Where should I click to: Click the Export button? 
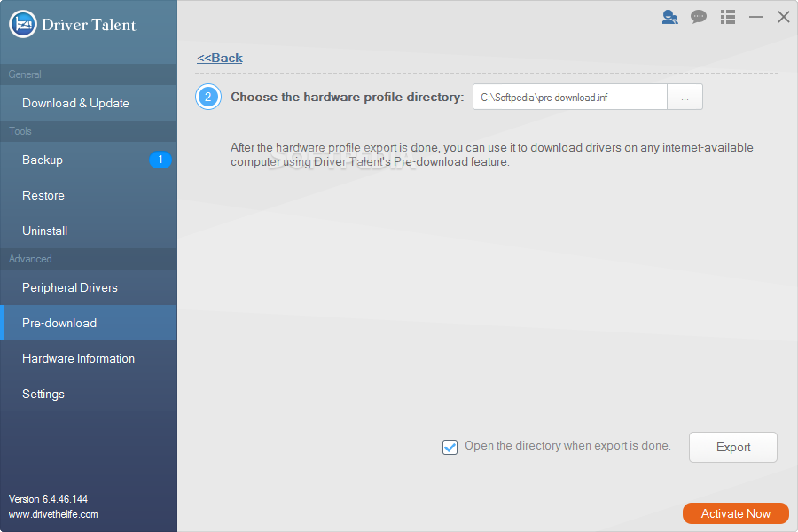point(733,447)
